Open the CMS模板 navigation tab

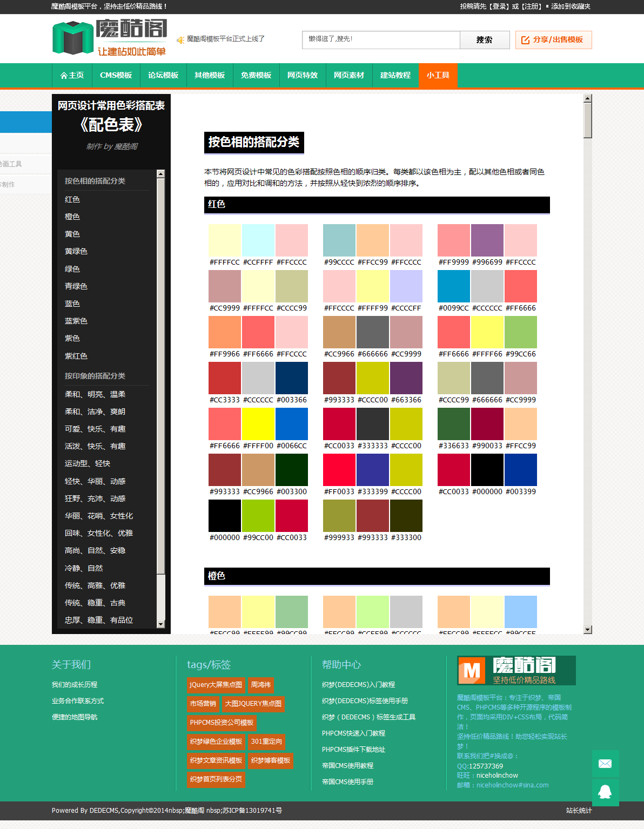116,75
